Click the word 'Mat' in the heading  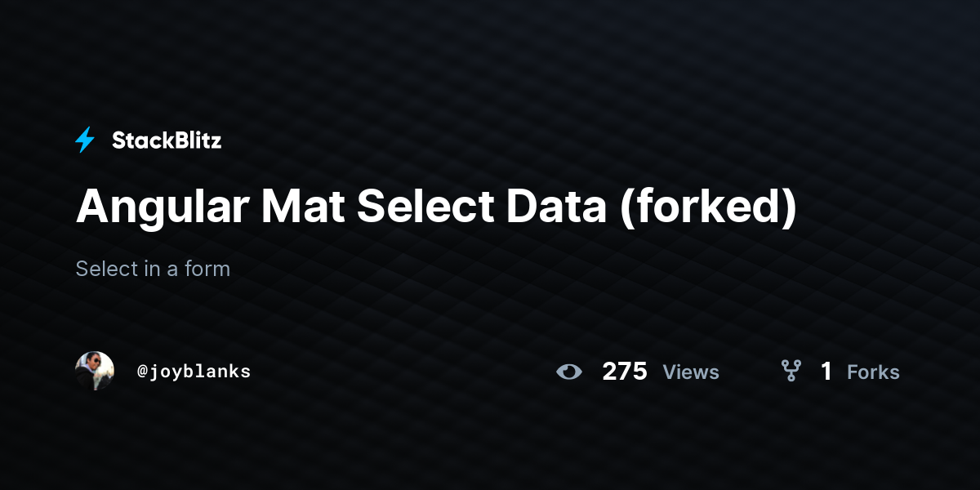[305, 207]
